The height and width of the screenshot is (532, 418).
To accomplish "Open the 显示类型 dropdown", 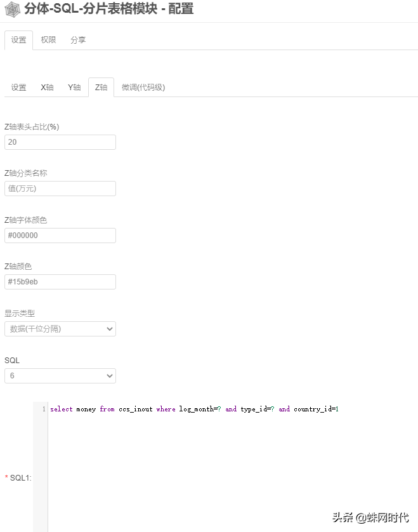I will coord(60,329).
